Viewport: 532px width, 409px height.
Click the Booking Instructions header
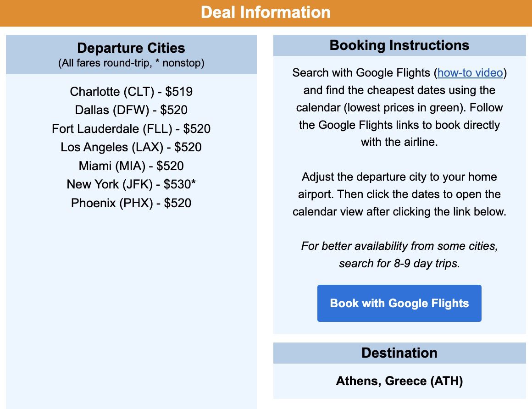[x=399, y=45]
